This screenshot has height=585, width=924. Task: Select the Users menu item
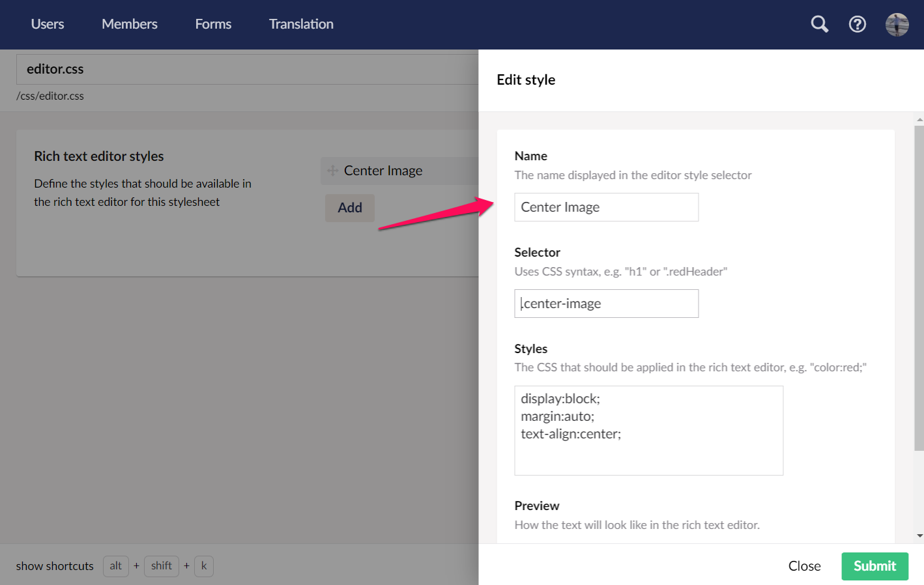point(47,23)
